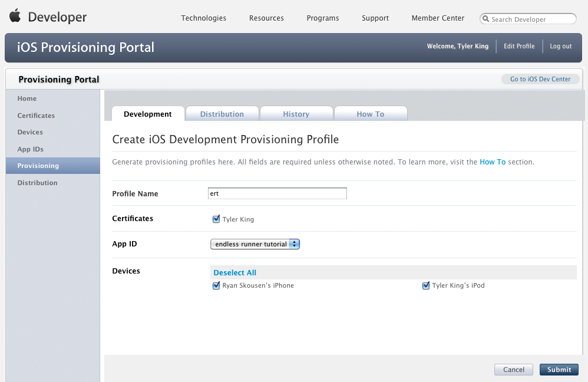Select Provisioning in the sidebar
This screenshot has width=588, height=382.
pyautogui.click(x=53, y=166)
